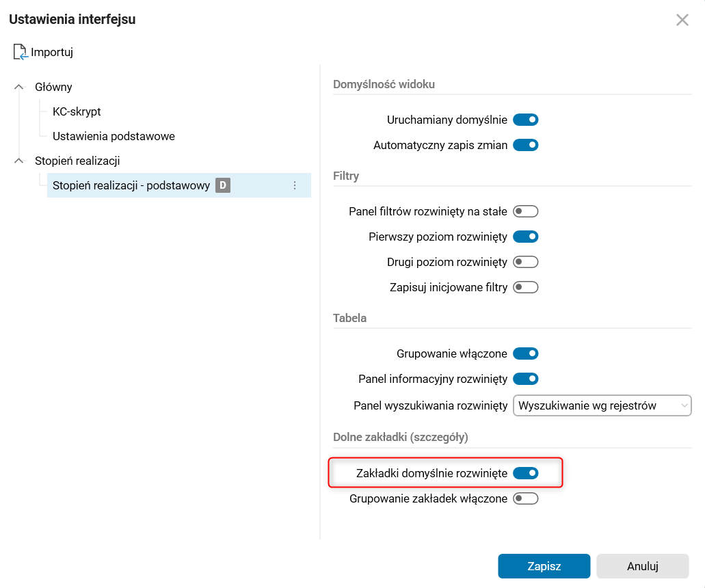Enable Drugi poziom rozwinięty switch

pyautogui.click(x=525, y=262)
